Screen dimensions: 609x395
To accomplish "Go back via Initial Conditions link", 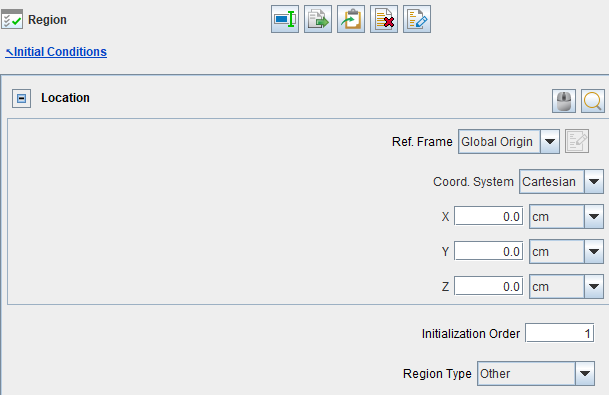I will 56,52.
